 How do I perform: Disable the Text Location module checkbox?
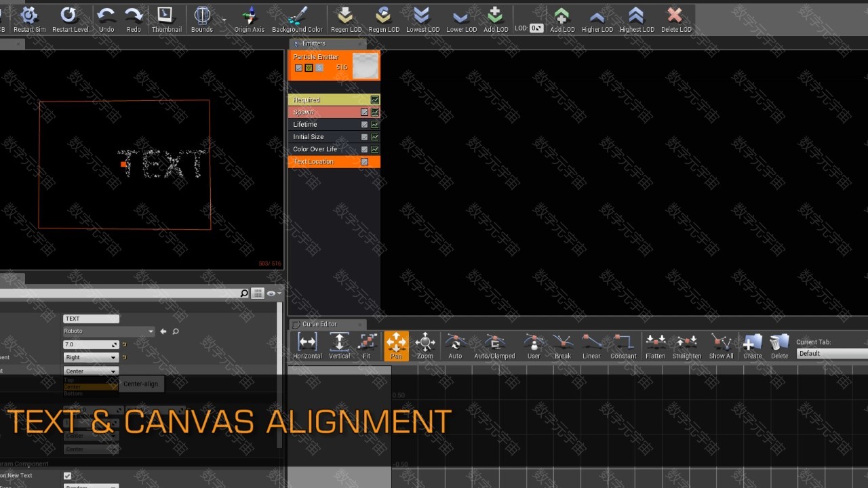(x=365, y=162)
